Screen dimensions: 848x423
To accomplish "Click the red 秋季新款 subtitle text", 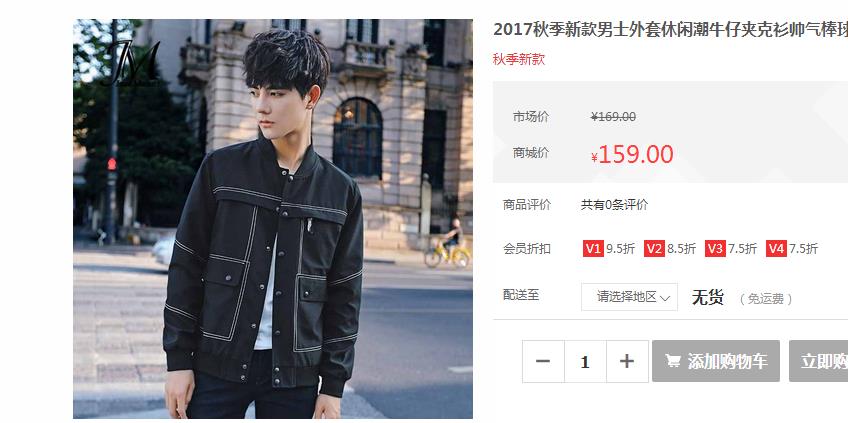I will pyautogui.click(x=519, y=60).
